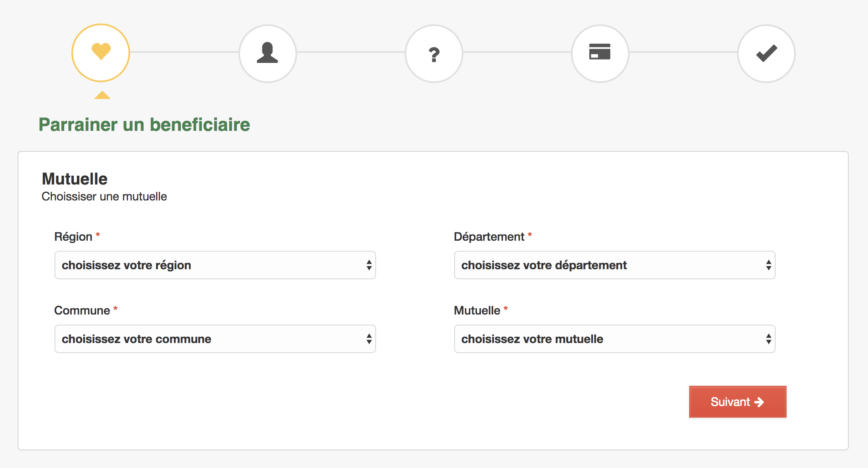868x468 pixels.
Task: Click the Parrainer un beneficiaire heading
Action: (144, 125)
